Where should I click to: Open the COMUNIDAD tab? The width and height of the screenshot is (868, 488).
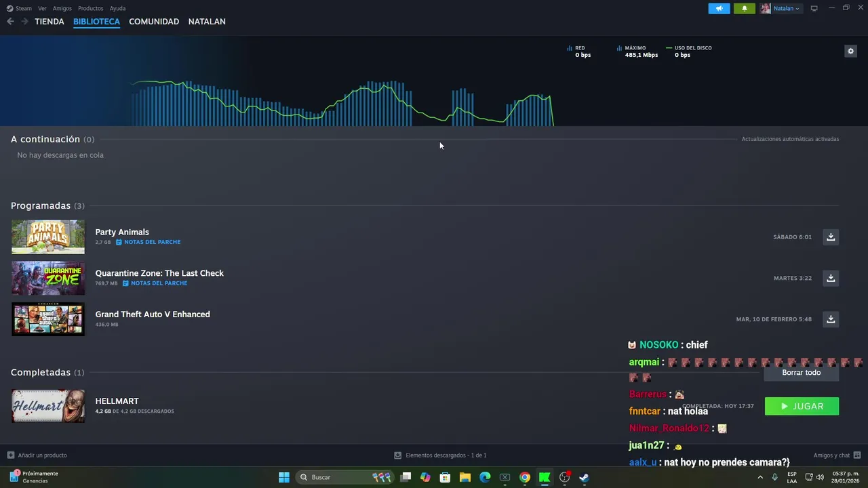tap(154, 22)
